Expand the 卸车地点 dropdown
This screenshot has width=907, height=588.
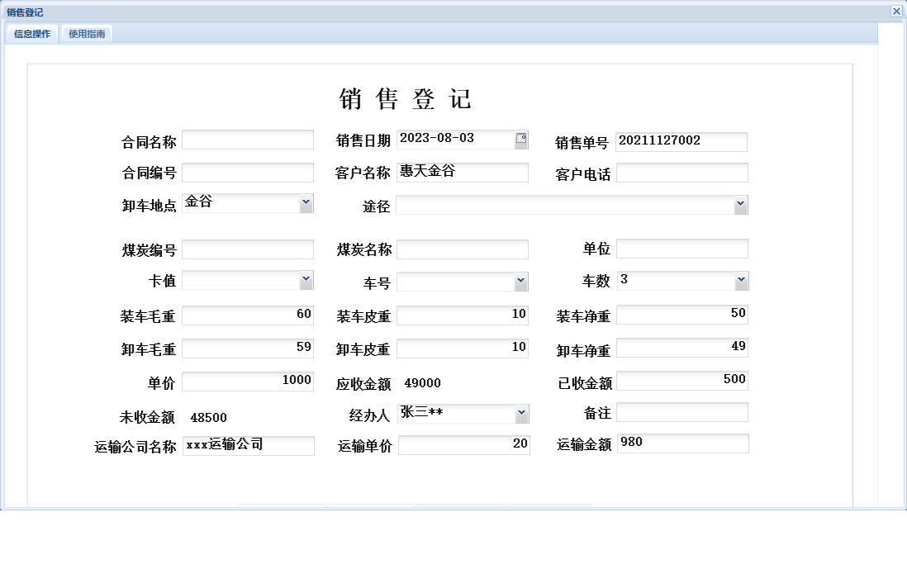click(x=305, y=202)
